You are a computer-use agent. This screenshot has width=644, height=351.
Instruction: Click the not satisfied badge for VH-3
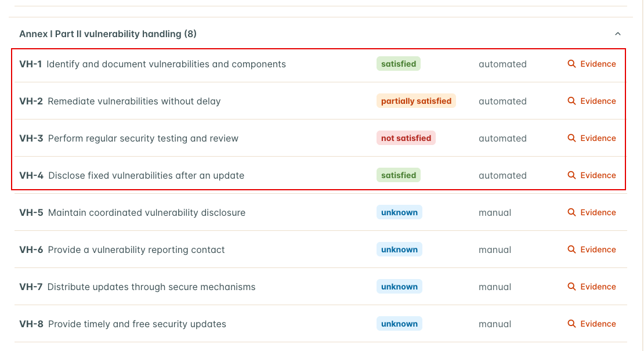coord(406,138)
